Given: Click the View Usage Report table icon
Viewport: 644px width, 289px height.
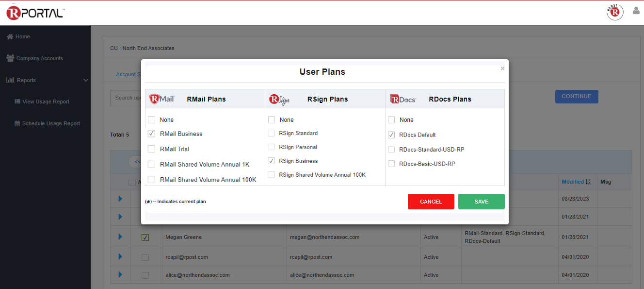Looking at the screenshot, I should 17,102.
